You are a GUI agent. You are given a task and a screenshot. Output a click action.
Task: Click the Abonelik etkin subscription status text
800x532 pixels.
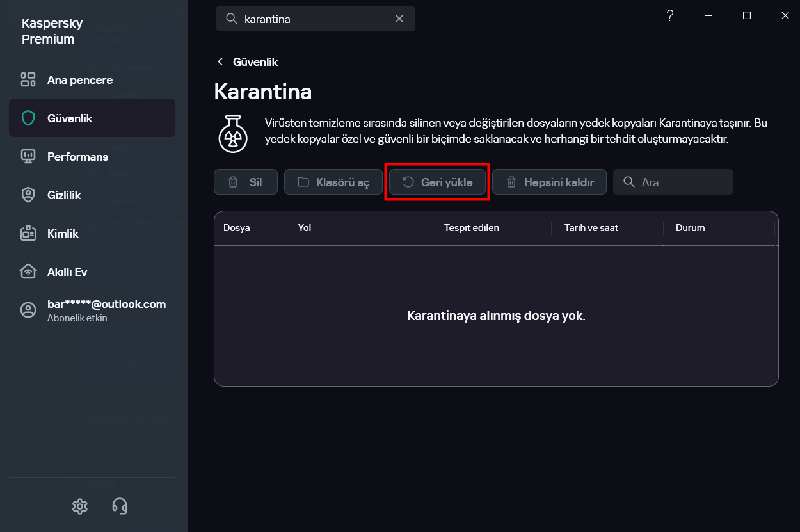77,318
